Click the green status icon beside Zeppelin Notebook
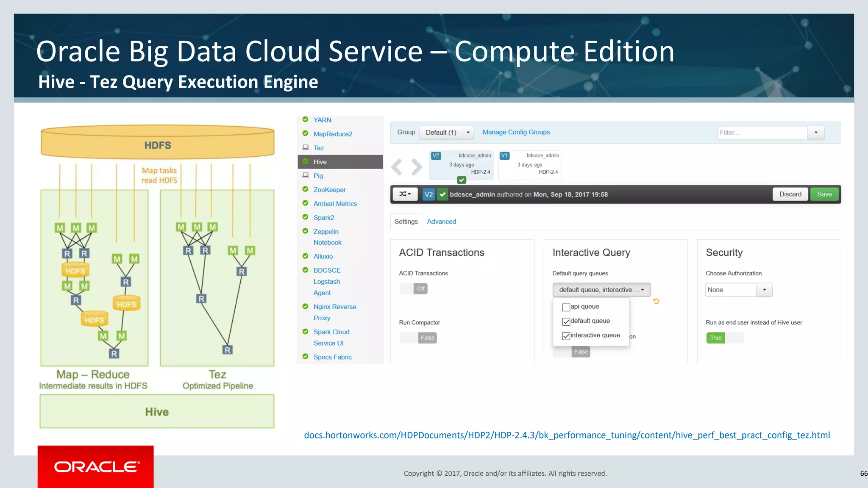 click(x=305, y=231)
